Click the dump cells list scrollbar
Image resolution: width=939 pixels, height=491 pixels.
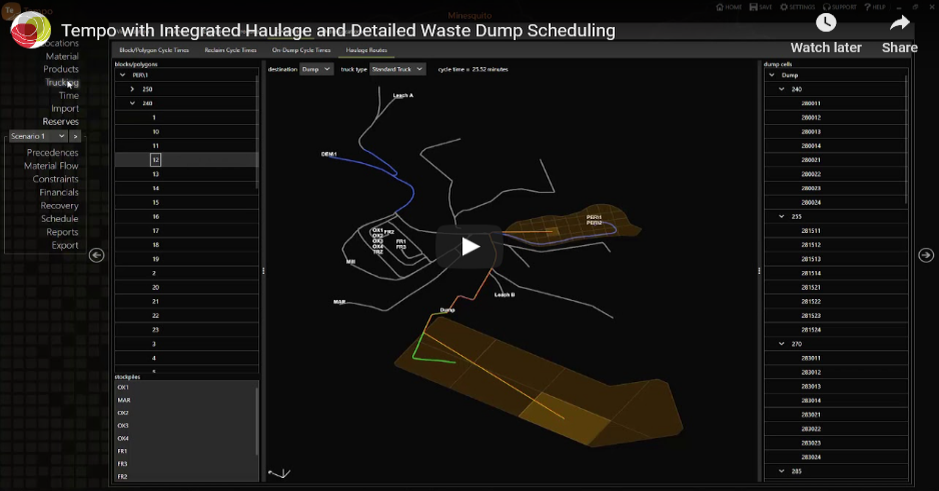pyautogui.click(x=907, y=139)
